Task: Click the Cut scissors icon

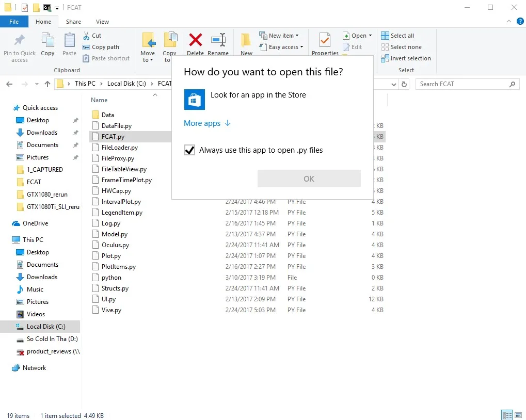Action: click(x=86, y=36)
